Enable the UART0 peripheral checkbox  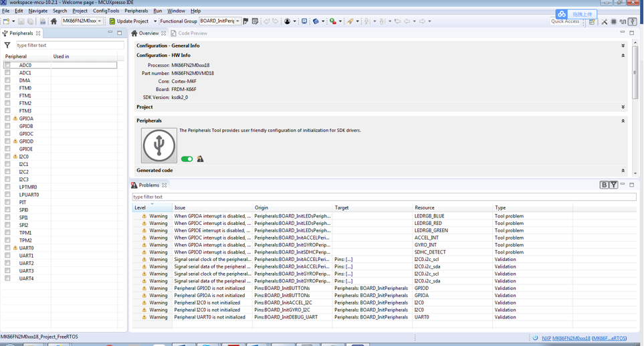tap(7, 248)
